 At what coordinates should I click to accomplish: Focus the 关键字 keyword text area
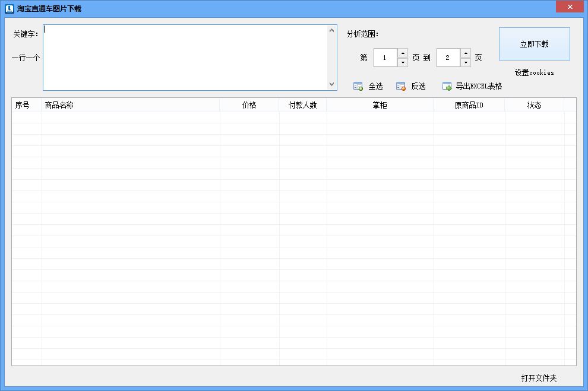(185, 58)
